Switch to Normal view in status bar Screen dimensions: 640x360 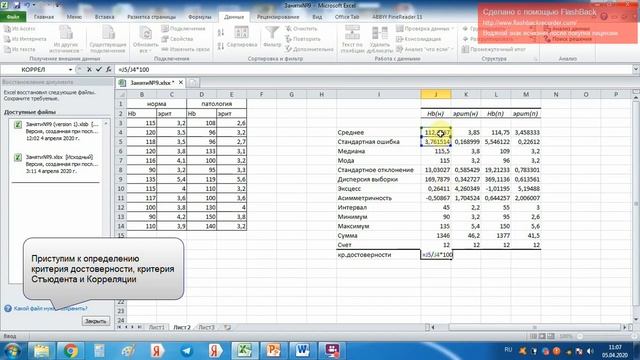(x=533, y=336)
